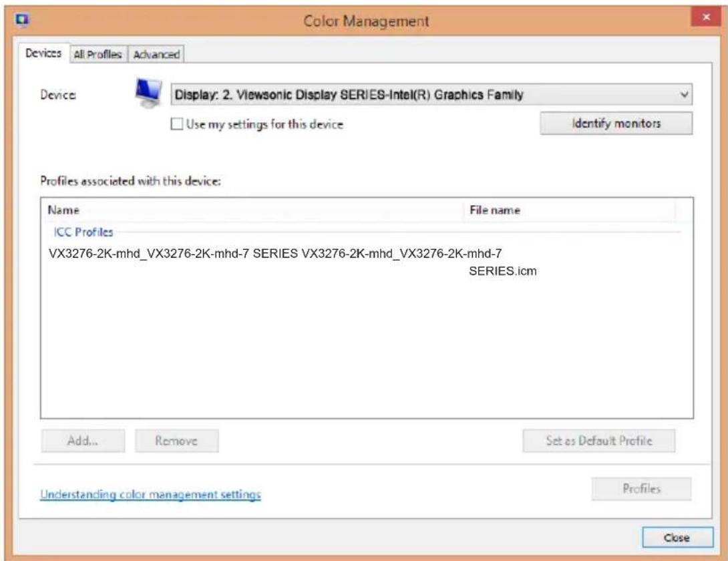Open Understanding color management settings link
Screen dimensions: 728x561
click(x=150, y=494)
